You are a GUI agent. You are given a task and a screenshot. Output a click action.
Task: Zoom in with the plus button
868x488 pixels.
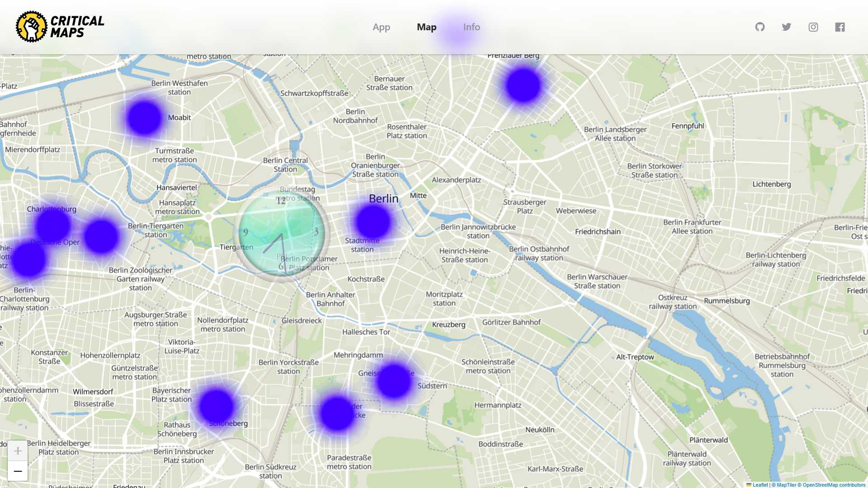tap(18, 450)
